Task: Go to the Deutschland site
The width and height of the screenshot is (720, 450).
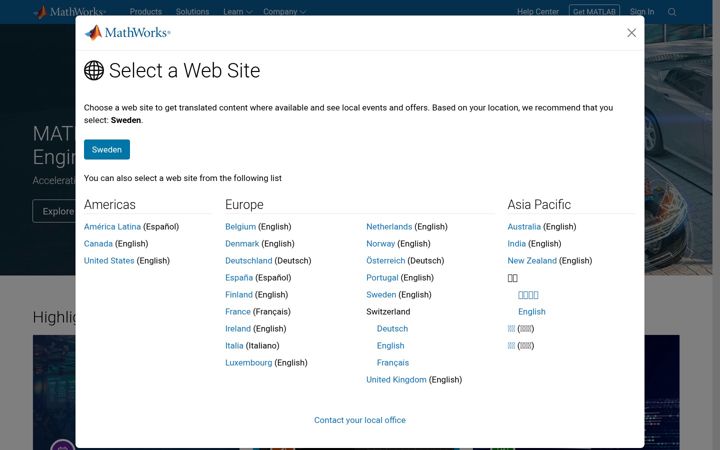Action: [x=248, y=261]
